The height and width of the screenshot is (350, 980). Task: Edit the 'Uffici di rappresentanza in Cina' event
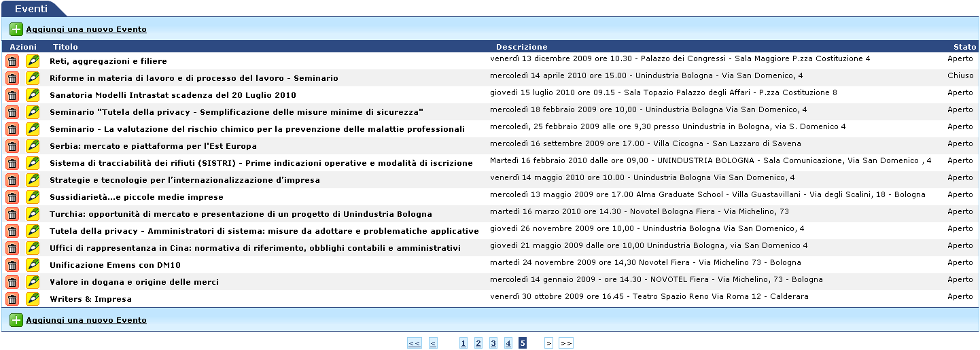coord(33,248)
